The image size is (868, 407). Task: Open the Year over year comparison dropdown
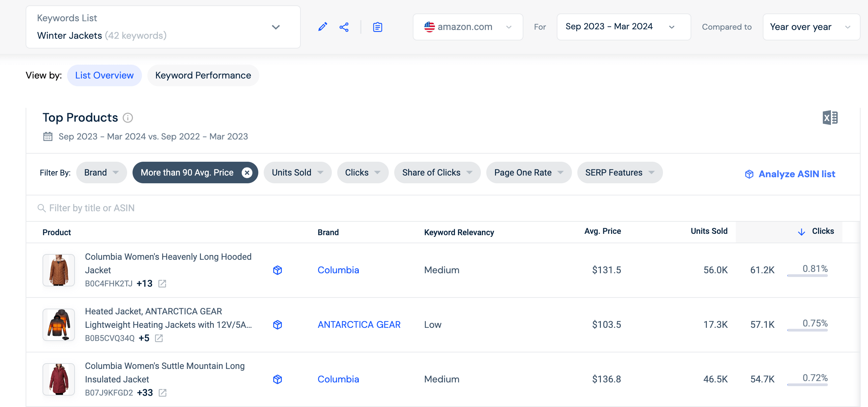coord(811,27)
